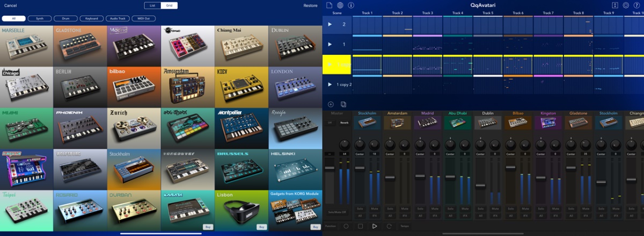Select the Taipei MIDI gadget
This screenshot has height=236, width=644.
pos(27,211)
